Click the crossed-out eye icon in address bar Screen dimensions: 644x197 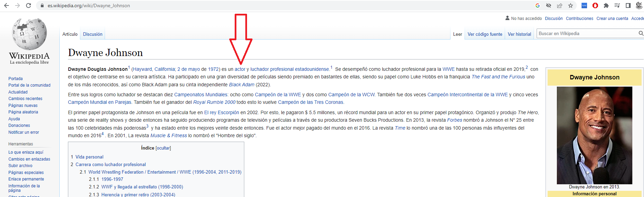pos(549,6)
